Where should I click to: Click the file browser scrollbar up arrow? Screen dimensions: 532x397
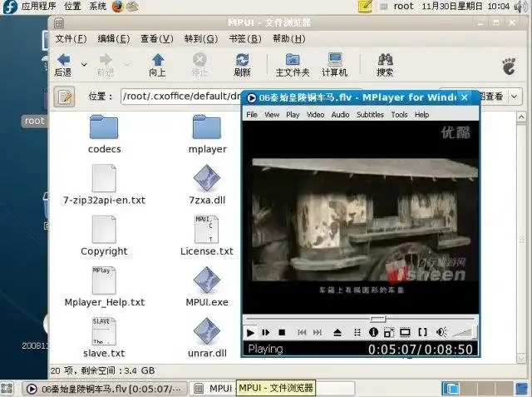(x=521, y=117)
